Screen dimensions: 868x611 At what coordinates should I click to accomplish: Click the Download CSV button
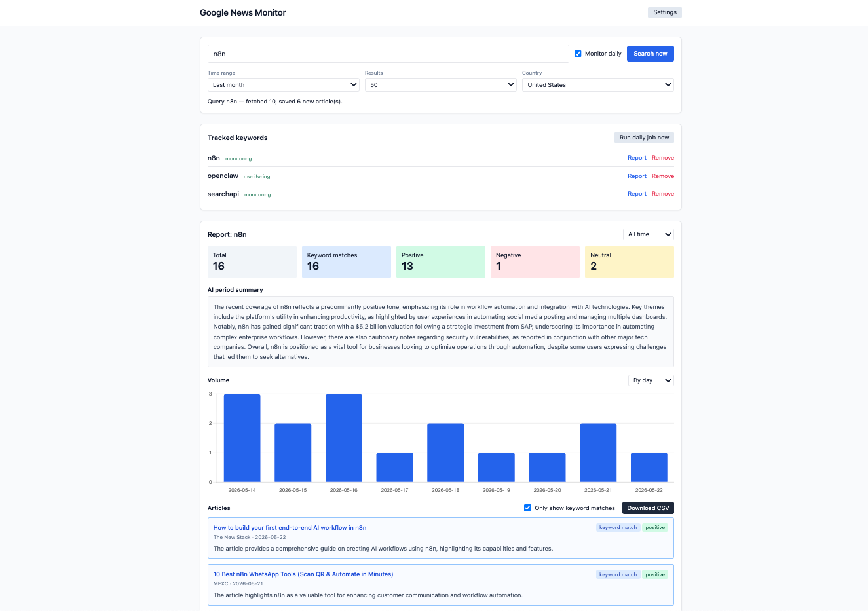point(648,508)
